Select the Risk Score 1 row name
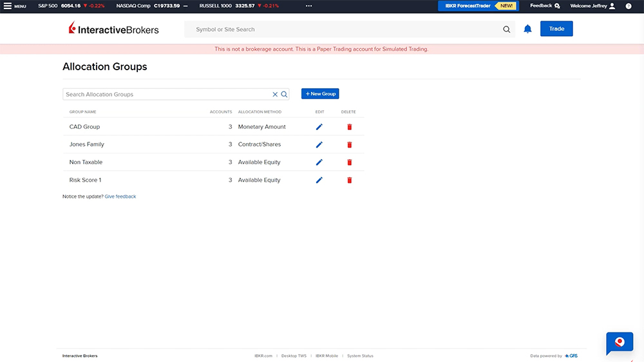 click(85, 180)
